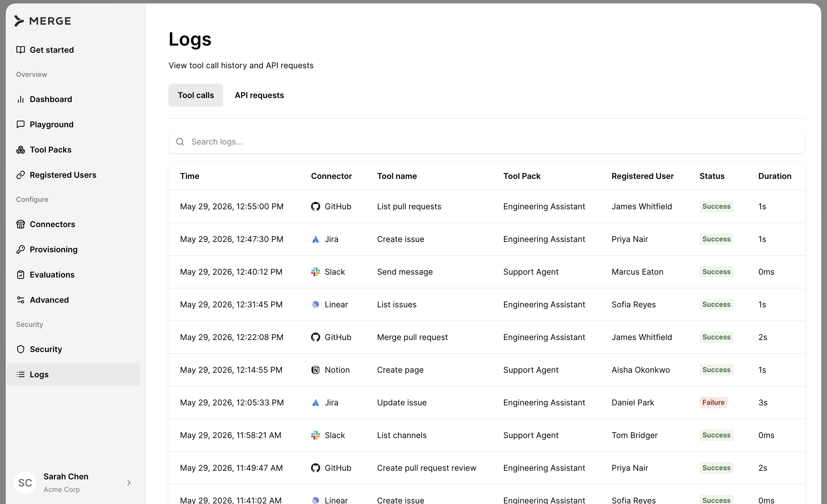Click Daniel Park registered user cell
Viewport: 827px width, 504px height.
[x=632, y=402]
